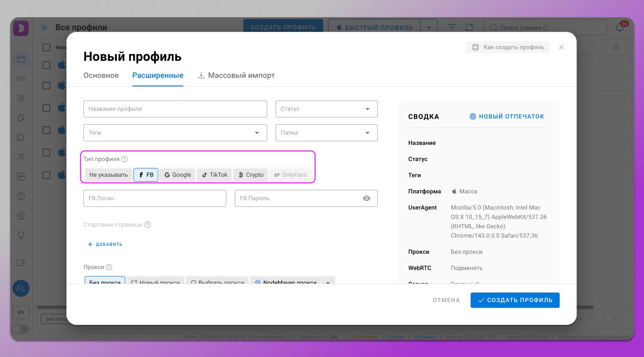Expand the Теги dropdown
Screen dimensions: 644x357
pyautogui.click(x=175, y=132)
